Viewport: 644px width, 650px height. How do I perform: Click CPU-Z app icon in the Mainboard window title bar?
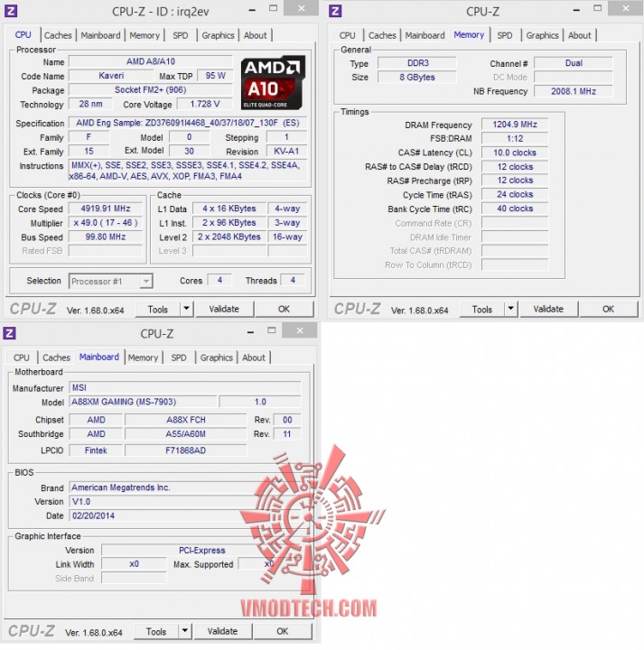coord(10,333)
